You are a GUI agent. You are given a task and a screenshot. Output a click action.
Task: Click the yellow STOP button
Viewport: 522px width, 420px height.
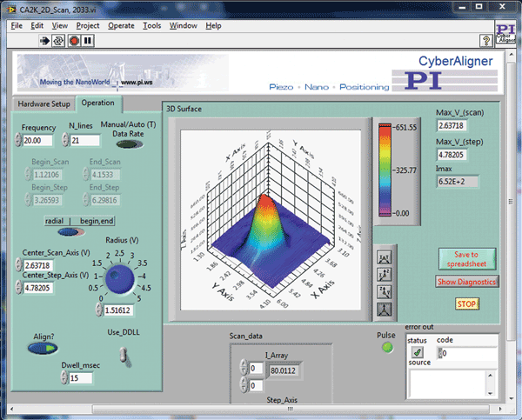click(x=466, y=303)
